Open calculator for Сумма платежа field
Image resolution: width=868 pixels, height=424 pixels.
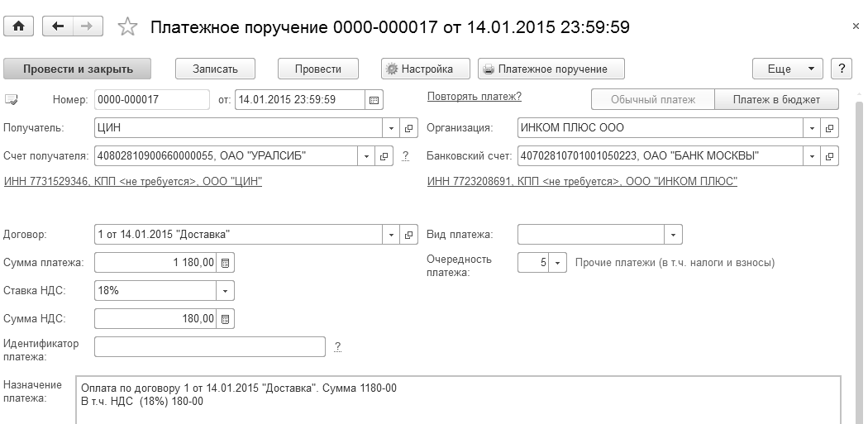click(227, 263)
